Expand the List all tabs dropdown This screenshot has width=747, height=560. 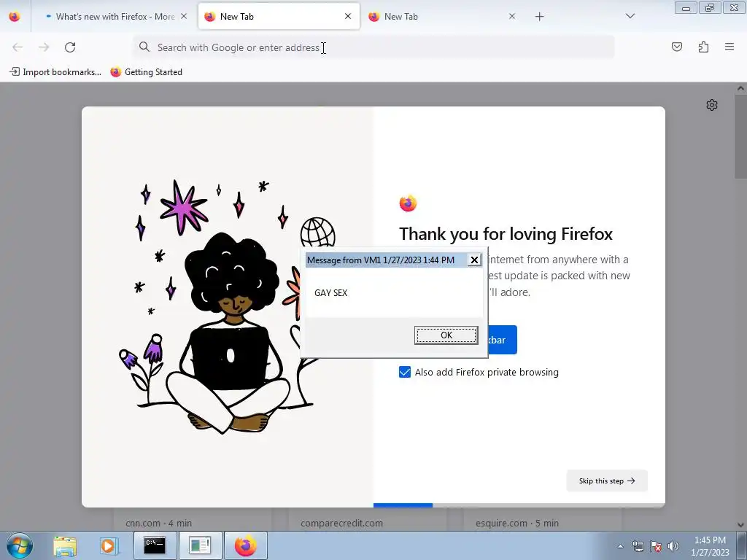pyautogui.click(x=630, y=17)
